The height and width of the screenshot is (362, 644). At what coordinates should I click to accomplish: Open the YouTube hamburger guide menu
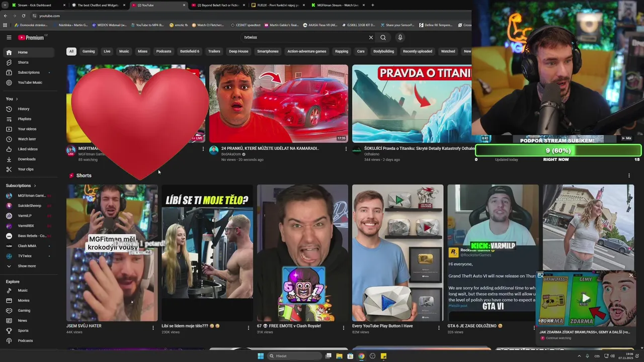[9, 37]
